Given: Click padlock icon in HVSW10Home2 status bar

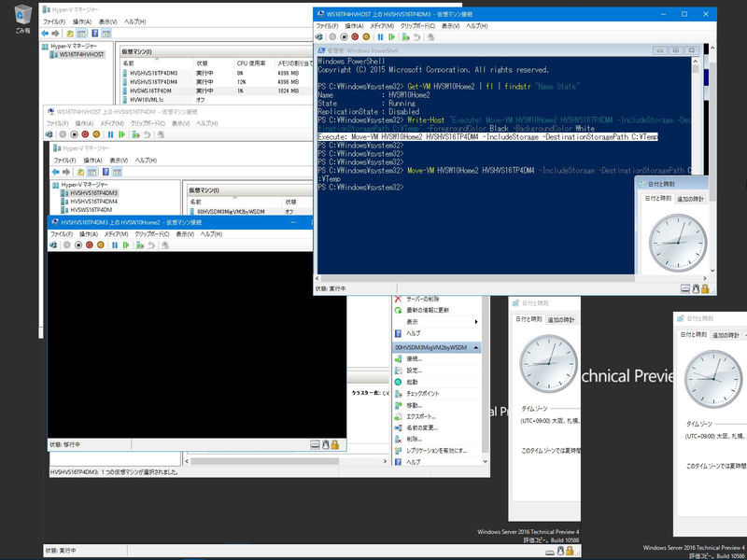Looking at the screenshot, I should pyautogui.click(x=335, y=445).
